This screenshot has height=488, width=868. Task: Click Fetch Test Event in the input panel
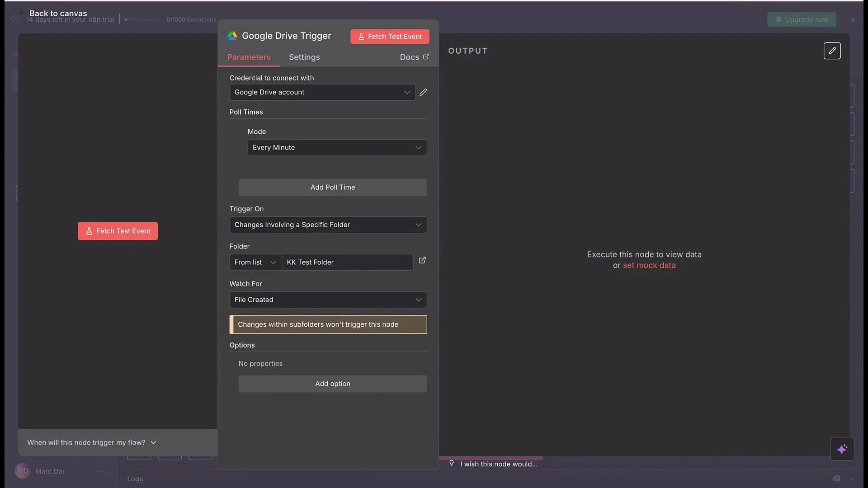click(x=118, y=231)
